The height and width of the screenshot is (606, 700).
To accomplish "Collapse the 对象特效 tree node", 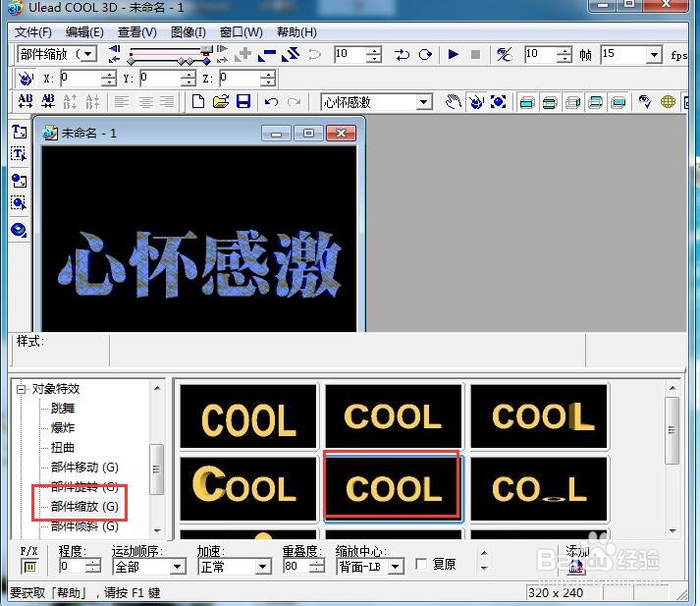I will point(21,389).
